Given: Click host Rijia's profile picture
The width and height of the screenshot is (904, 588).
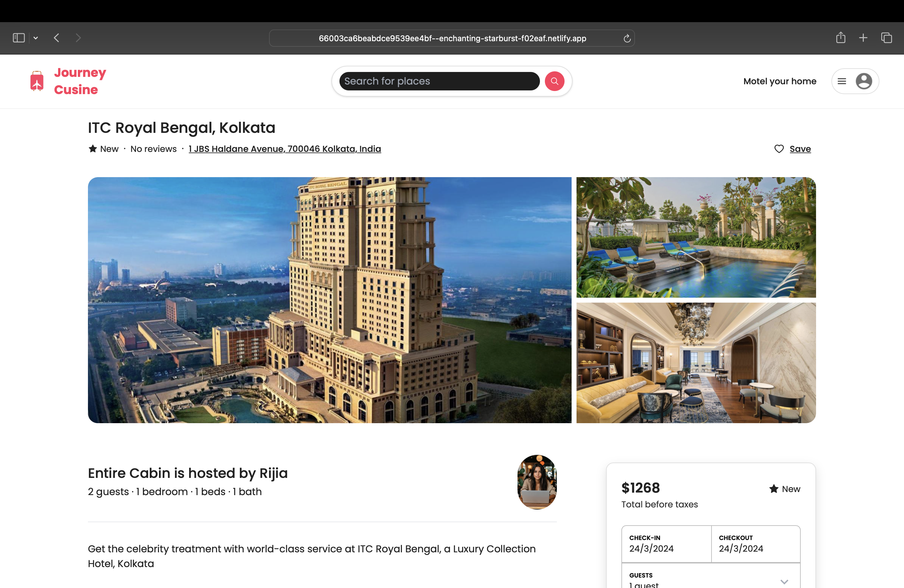Looking at the screenshot, I should [537, 482].
